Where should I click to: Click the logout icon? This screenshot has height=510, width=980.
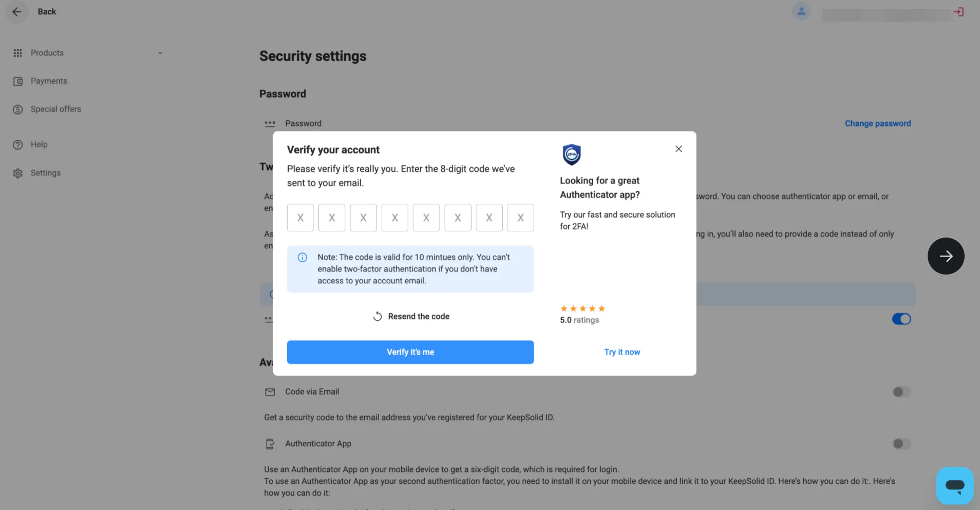(x=958, y=12)
